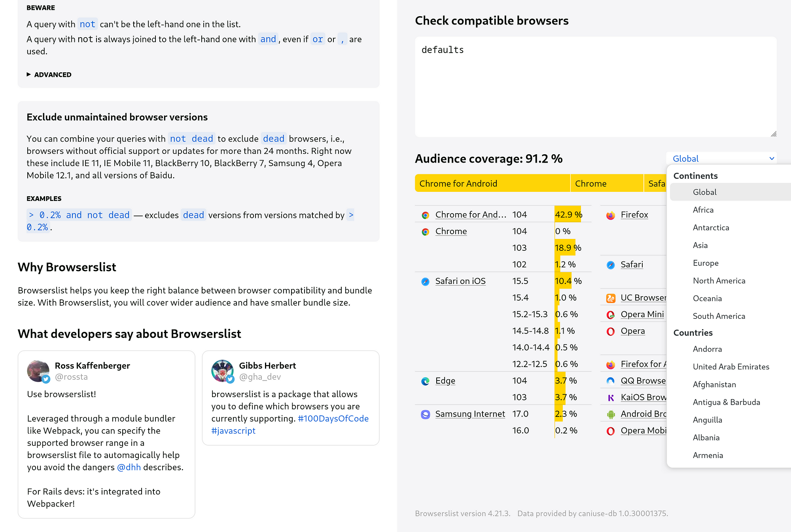Select Africa in region list
Screen dimensions: 791x532
pyautogui.click(x=730, y=210)
